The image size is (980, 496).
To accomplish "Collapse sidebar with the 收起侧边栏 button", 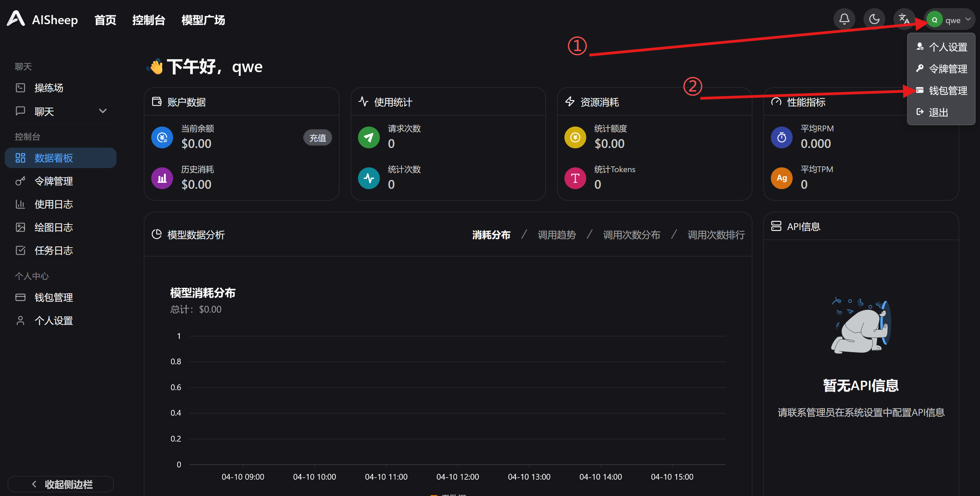I will click(61, 484).
